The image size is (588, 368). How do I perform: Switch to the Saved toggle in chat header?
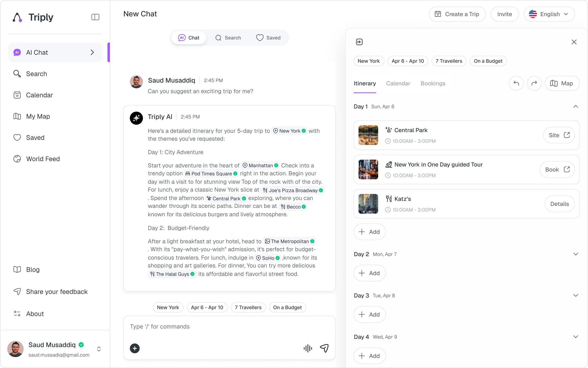tap(268, 38)
